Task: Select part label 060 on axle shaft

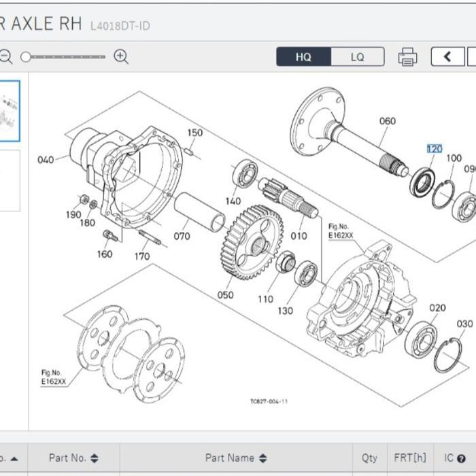Action: point(388,121)
